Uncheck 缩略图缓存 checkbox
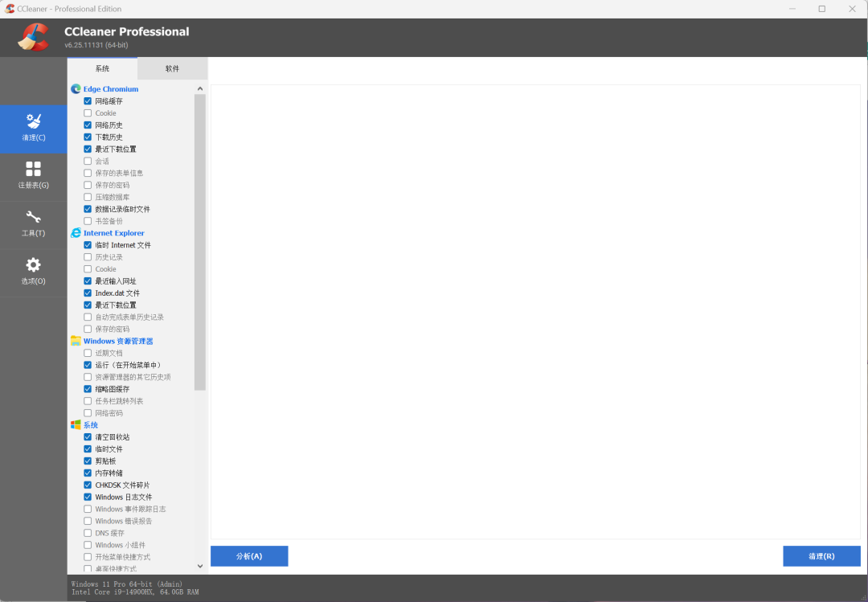The width and height of the screenshot is (868, 602). [88, 389]
